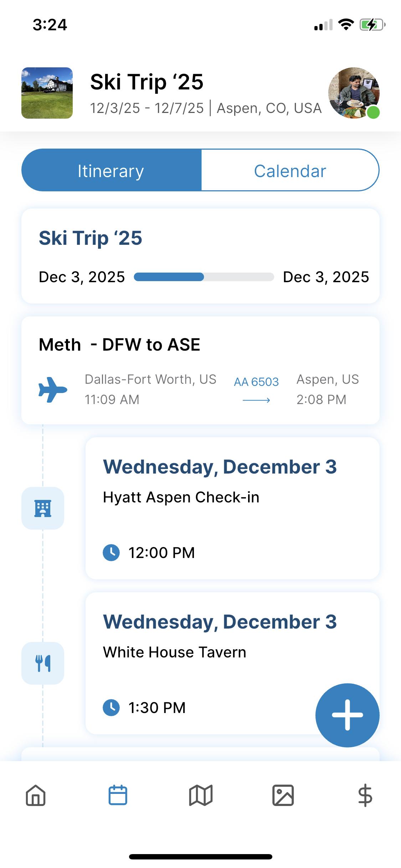Open the map icon in bottom bar
The height and width of the screenshot is (868, 401).
click(x=201, y=795)
